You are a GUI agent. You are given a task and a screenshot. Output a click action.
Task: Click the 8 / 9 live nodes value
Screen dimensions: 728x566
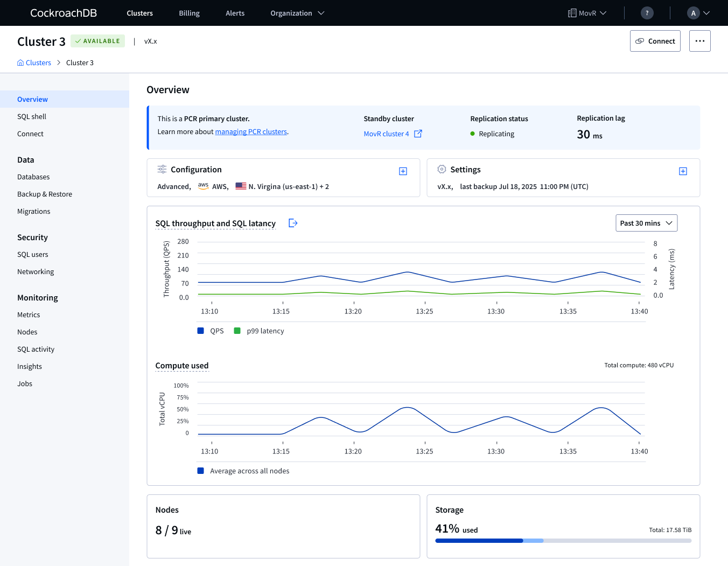click(x=173, y=530)
